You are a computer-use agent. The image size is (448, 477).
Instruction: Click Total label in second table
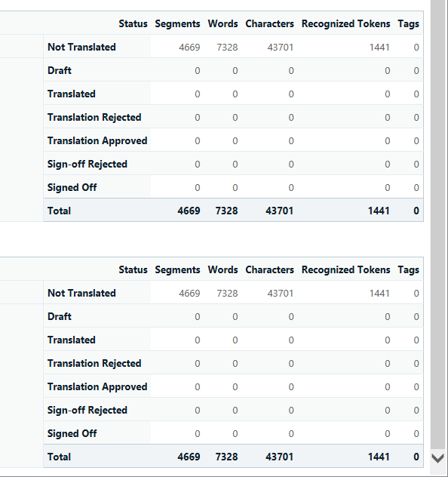(x=59, y=457)
